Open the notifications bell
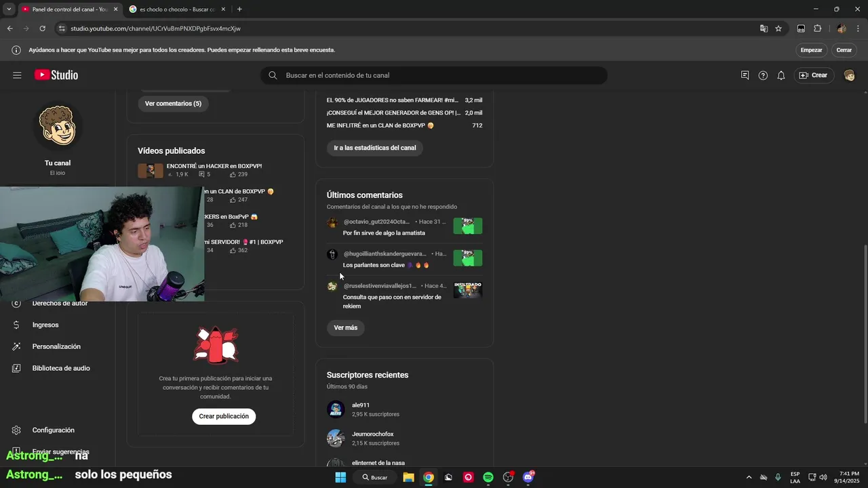Screen dimensions: 868x488 (x=781, y=75)
